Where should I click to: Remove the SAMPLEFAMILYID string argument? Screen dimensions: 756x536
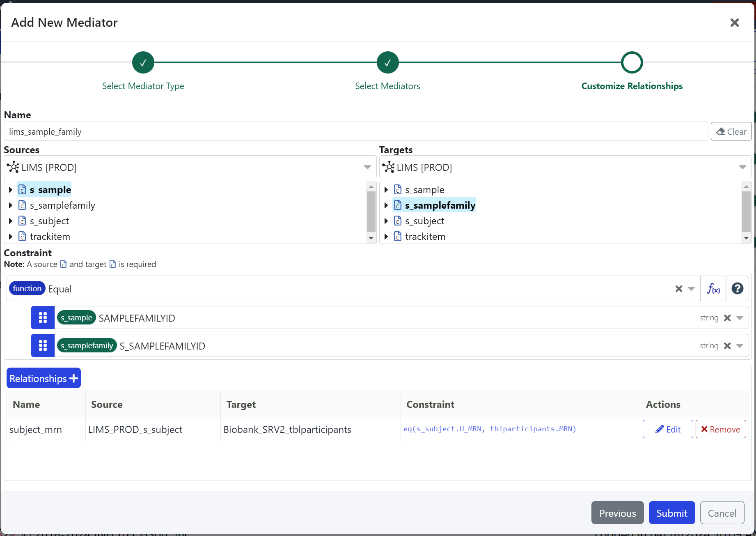pyautogui.click(x=727, y=317)
